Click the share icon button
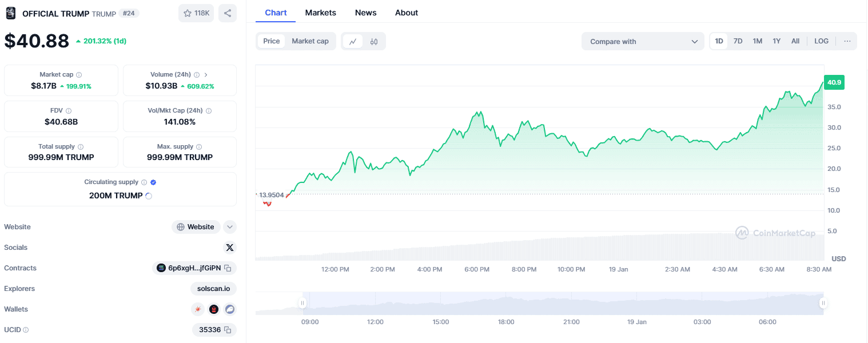Screen dimensions: 868x343 (228, 13)
